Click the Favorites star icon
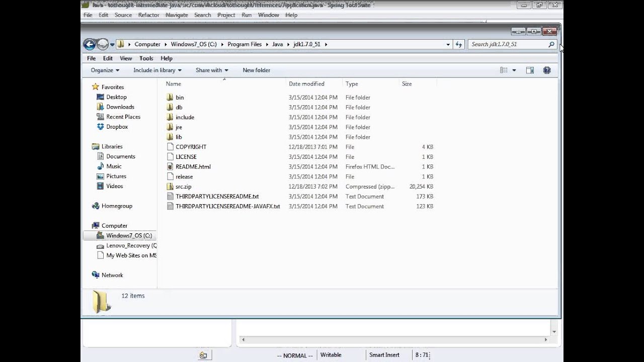Image resolution: width=644 pixels, height=362 pixels. (96, 87)
